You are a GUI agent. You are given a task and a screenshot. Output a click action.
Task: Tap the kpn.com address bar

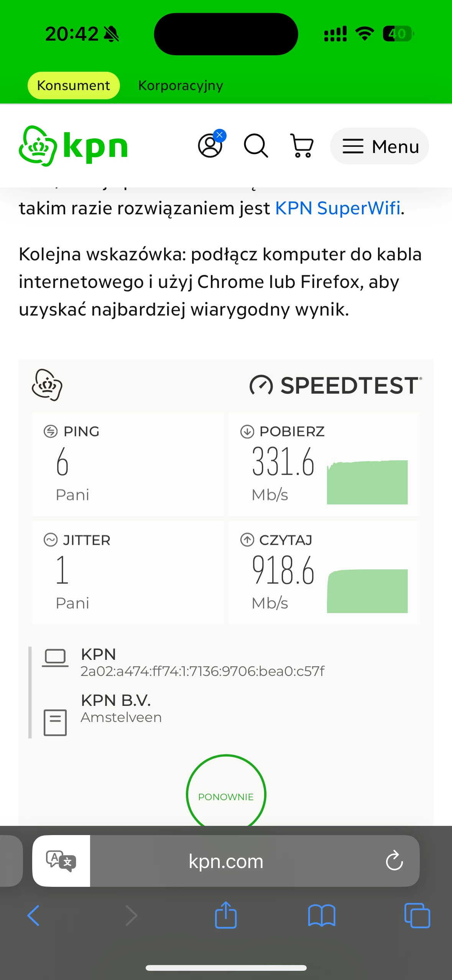(x=226, y=862)
